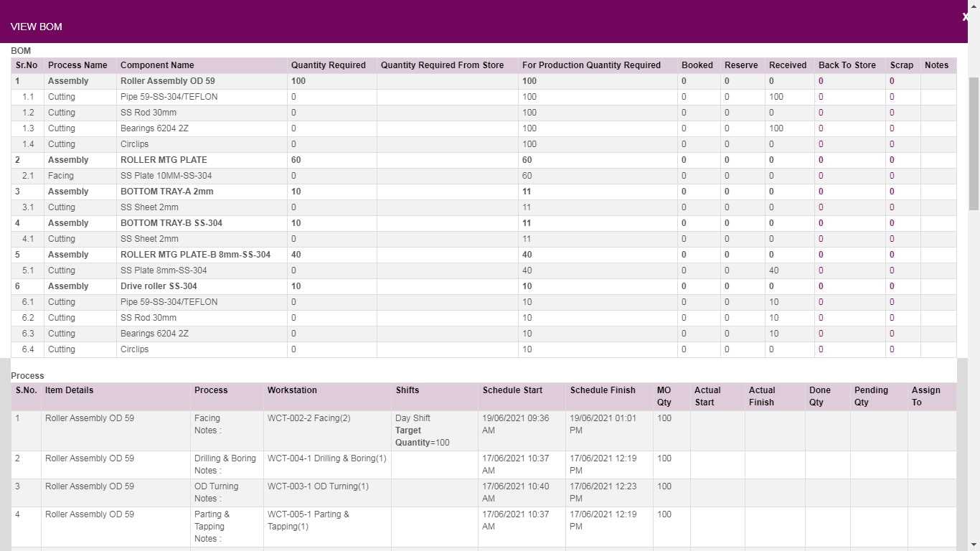Select the BOTTOM TRAY-B SS-304 component row

point(171,223)
